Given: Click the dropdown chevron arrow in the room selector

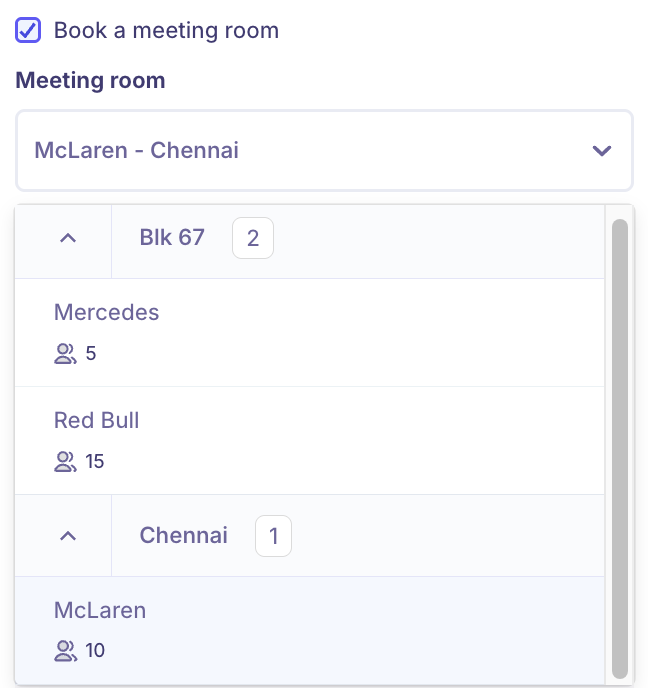Looking at the screenshot, I should click(x=601, y=151).
